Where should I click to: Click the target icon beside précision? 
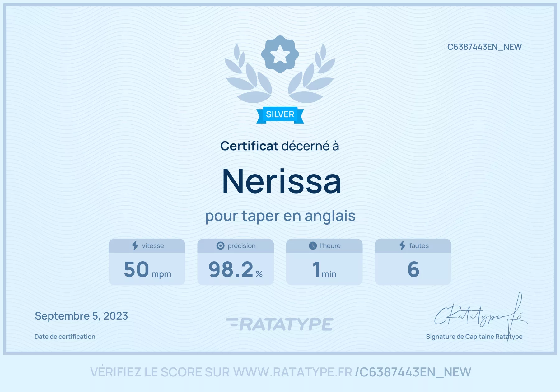(x=220, y=246)
